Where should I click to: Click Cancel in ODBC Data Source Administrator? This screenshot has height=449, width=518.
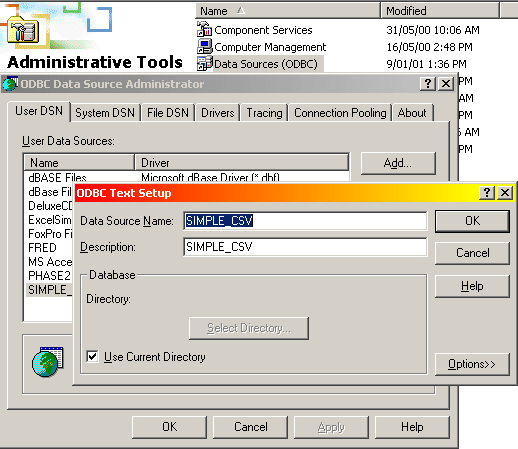[250, 427]
